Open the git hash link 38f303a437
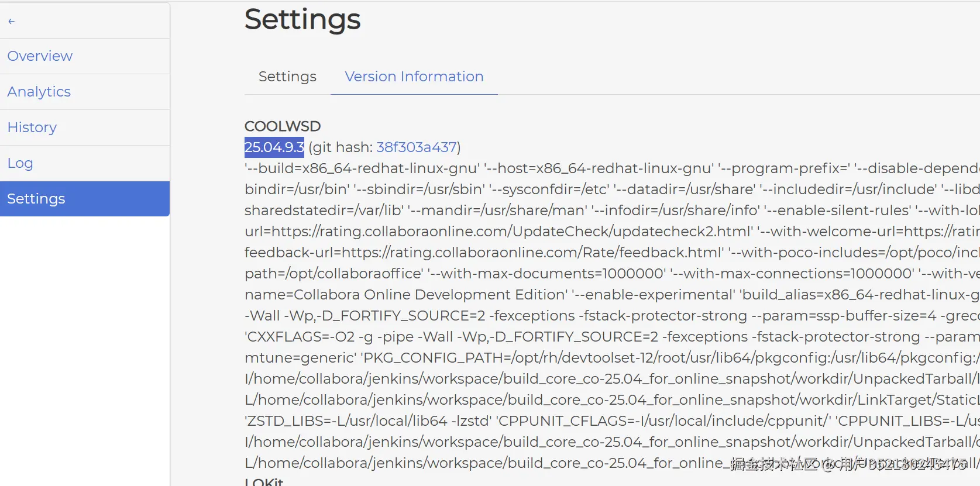 416,147
